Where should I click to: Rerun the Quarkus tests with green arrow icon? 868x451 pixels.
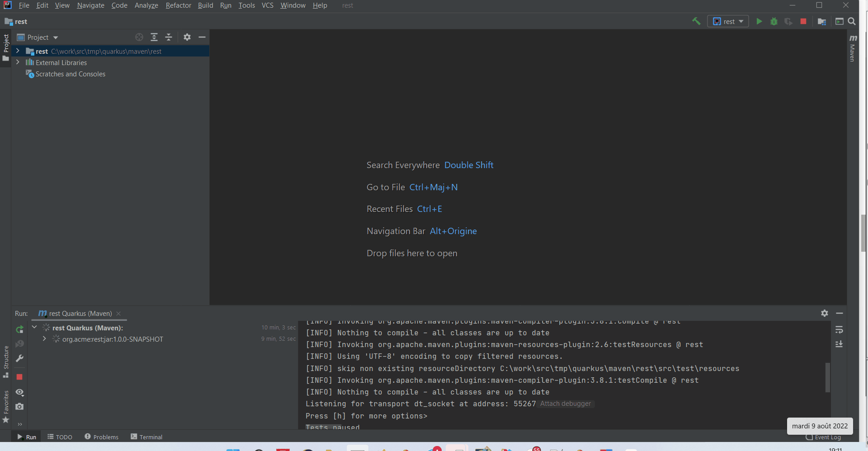point(19,329)
